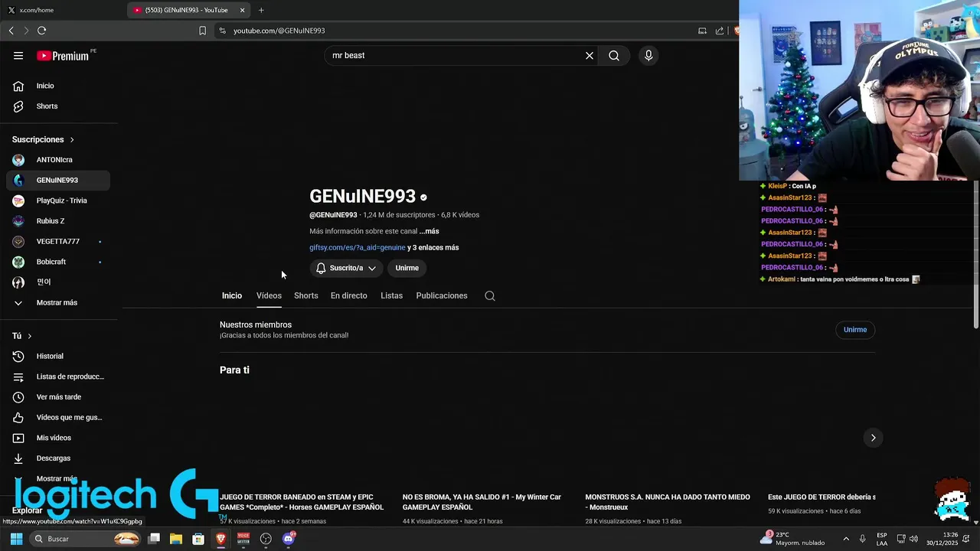Clear the search text with the X icon
Screen dimensions: 980x551
tap(590, 56)
